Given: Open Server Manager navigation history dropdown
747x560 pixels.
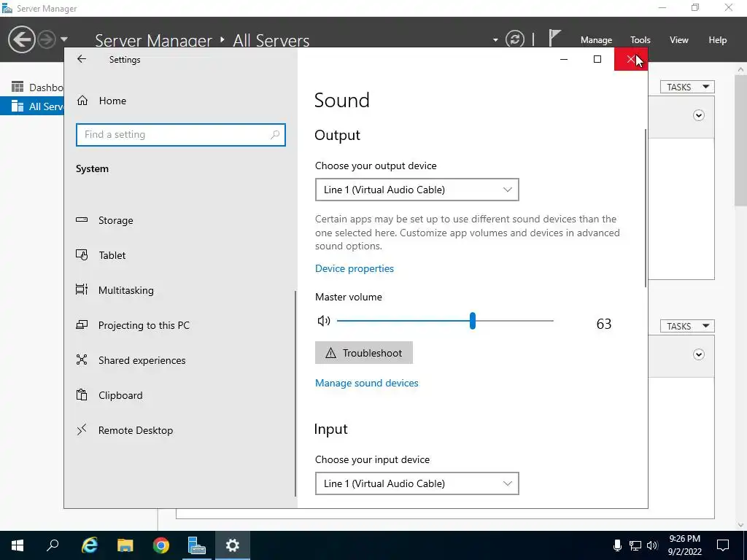Looking at the screenshot, I should tap(64, 39).
